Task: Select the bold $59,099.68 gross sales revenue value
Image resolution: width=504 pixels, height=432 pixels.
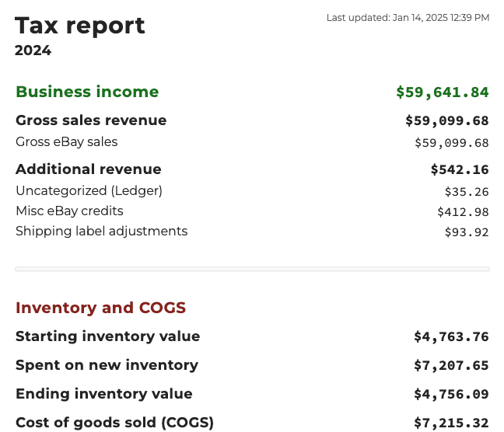Action: pyautogui.click(x=446, y=120)
